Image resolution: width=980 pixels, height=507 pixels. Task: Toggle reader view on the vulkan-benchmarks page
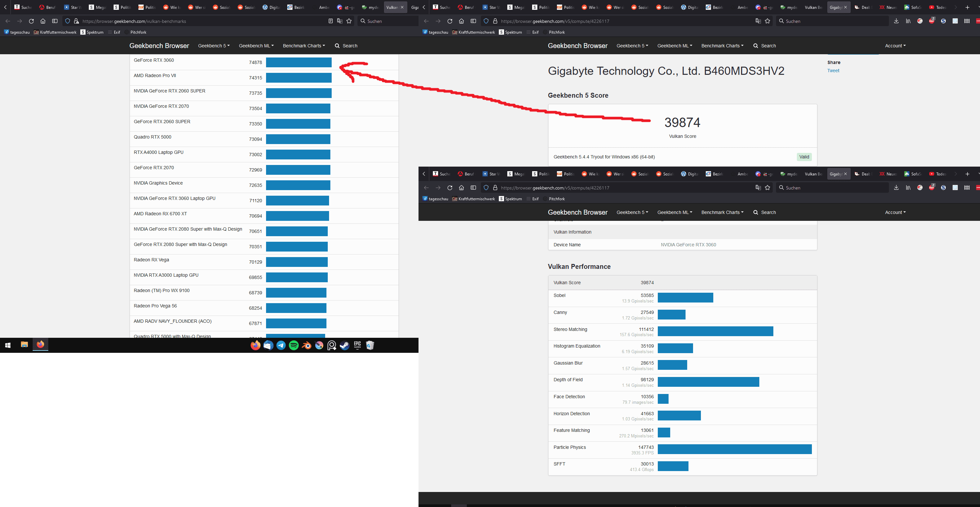pos(330,21)
